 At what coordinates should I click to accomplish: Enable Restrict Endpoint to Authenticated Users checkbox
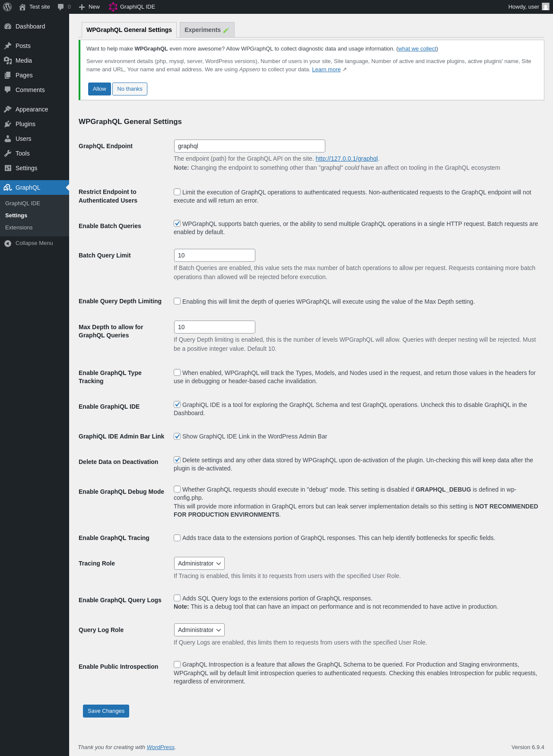coord(177,192)
